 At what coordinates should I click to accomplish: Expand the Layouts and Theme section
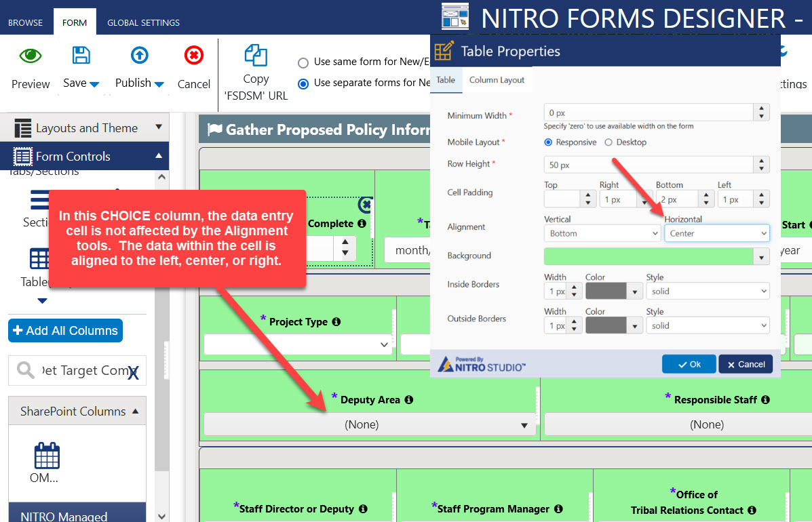point(159,127)
